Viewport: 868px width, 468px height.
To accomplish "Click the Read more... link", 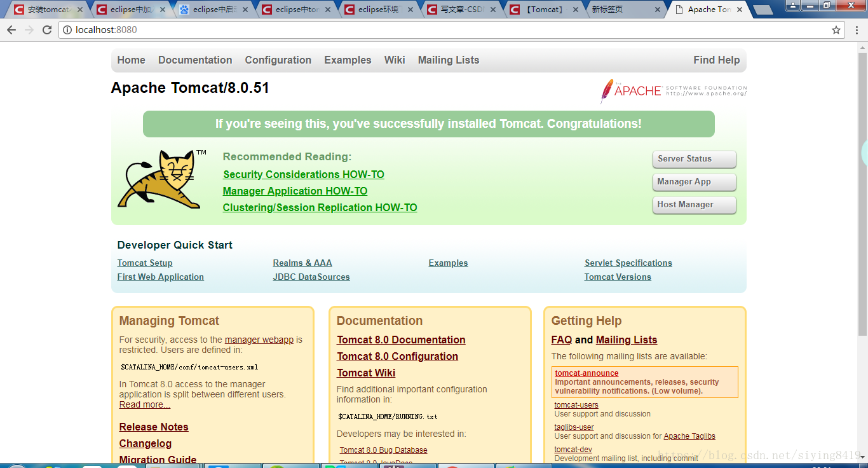I will (145, 404).
